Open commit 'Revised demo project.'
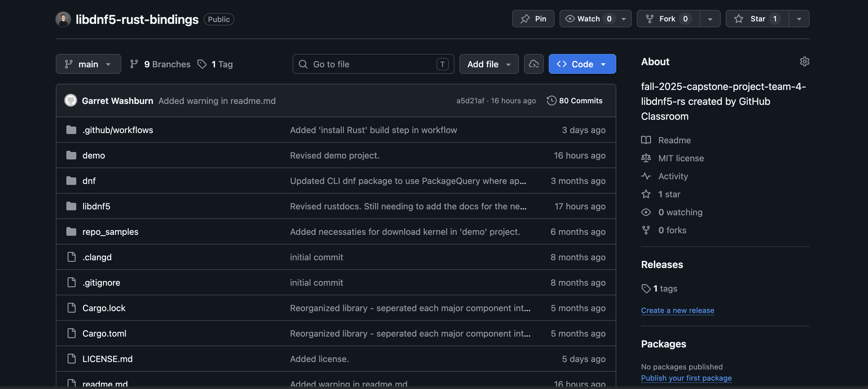868x389 pixels. pos(334,155)
